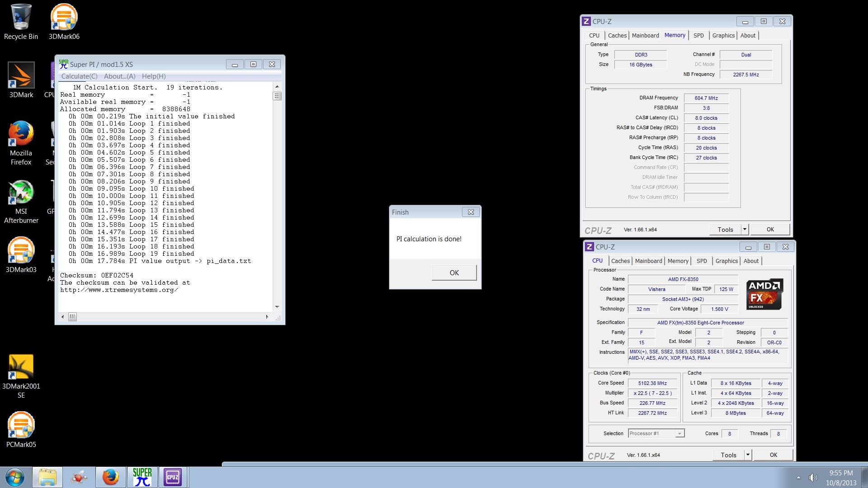Expand Tools dropdown arrow in lower CPU-Z
The width and height of the screenshot is (868, 488).
point(748,455)
